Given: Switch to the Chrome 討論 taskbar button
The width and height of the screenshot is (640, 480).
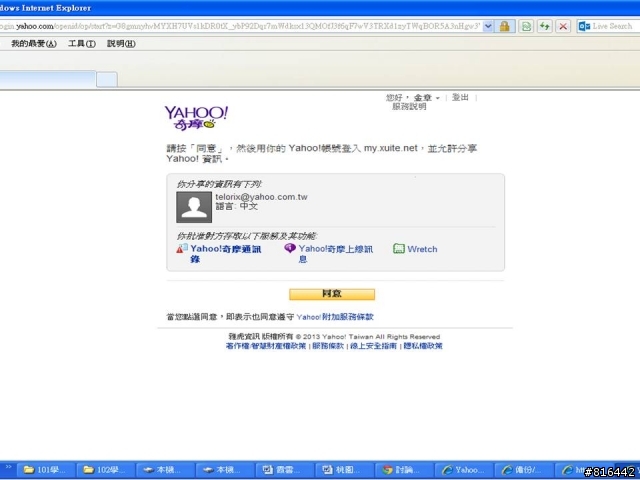Looking at the screenshot, I should coord(404,470).
